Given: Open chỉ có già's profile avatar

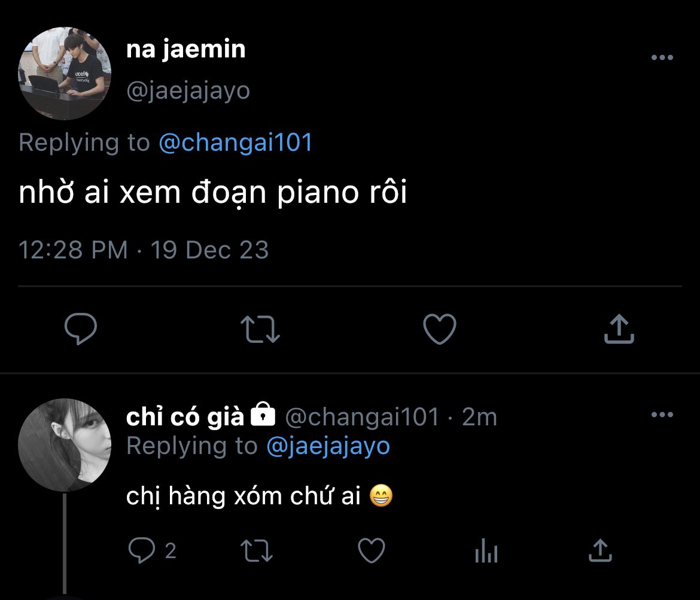Looking at the screenshot, I should [x=65, y=445].
